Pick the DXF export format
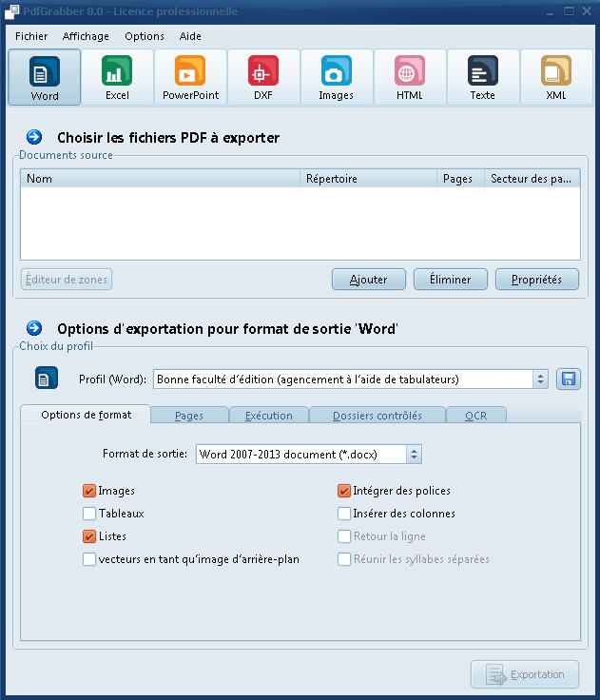The width and height of the screenshot is (600, 700). coord(263,77)
